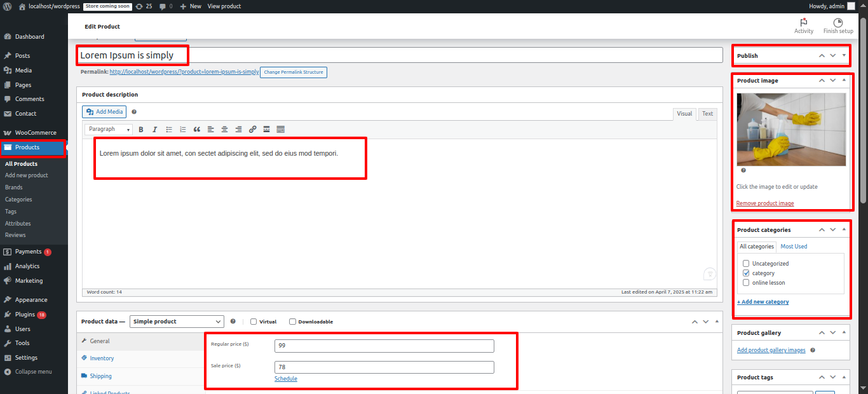
Task: Toggle the editor toolbar with the kitchen sink icon
Action: pos(281,130)
